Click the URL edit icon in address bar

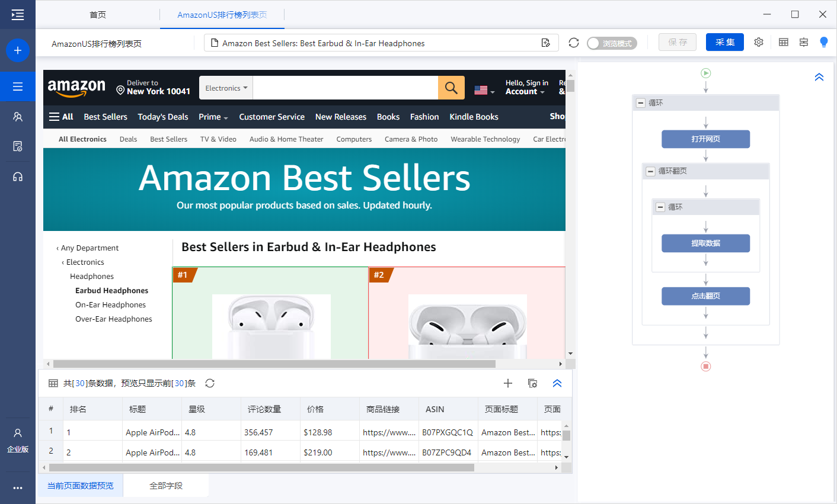(x=546, y=43)
